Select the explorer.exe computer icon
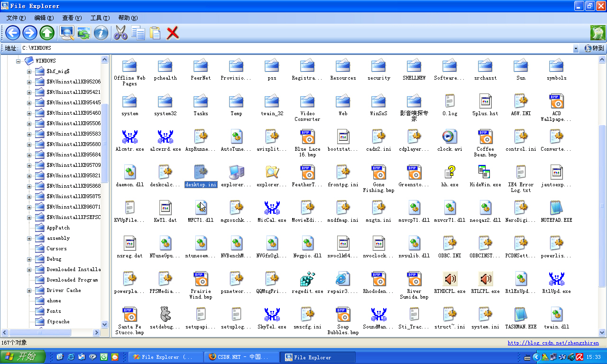The width and height of the screenshot is (607, 364). tap(236, 172)
